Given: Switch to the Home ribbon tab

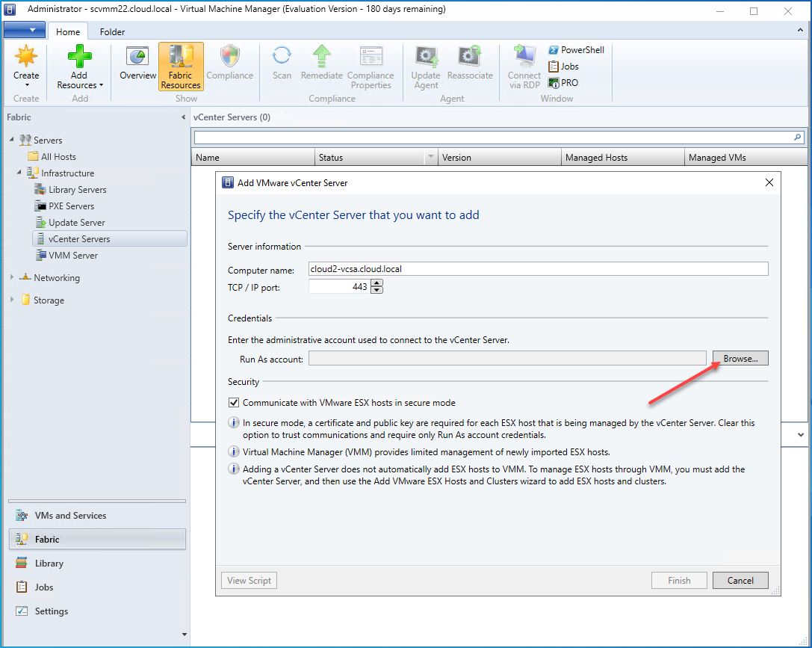Looking at the screenshot, I should [68, 32].
